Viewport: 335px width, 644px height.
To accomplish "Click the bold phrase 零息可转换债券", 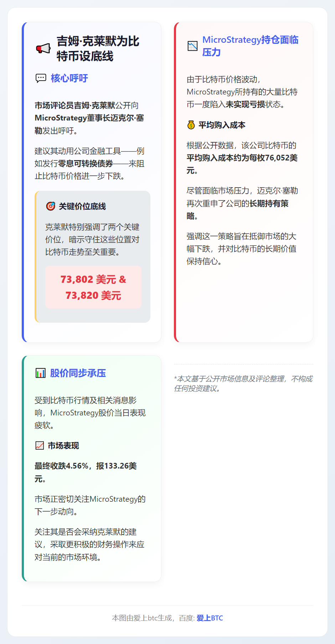I will click(86, 163).
